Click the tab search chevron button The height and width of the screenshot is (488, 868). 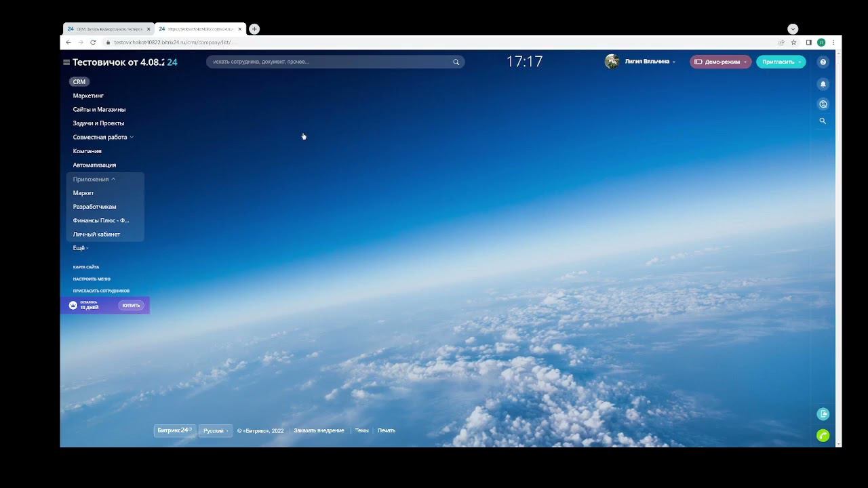793,29
